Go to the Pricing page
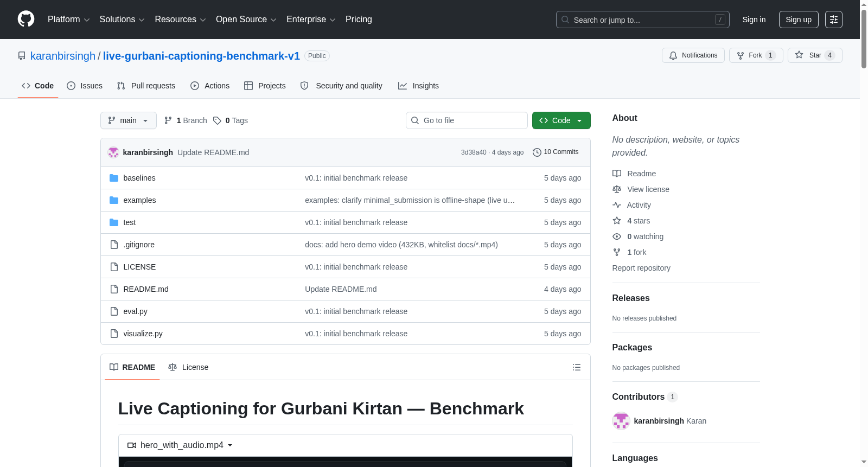This screenshot has width=868, height=467. 359,20
